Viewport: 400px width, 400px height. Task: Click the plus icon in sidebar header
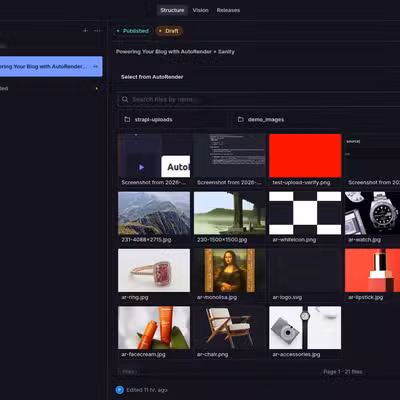point(85,30)
